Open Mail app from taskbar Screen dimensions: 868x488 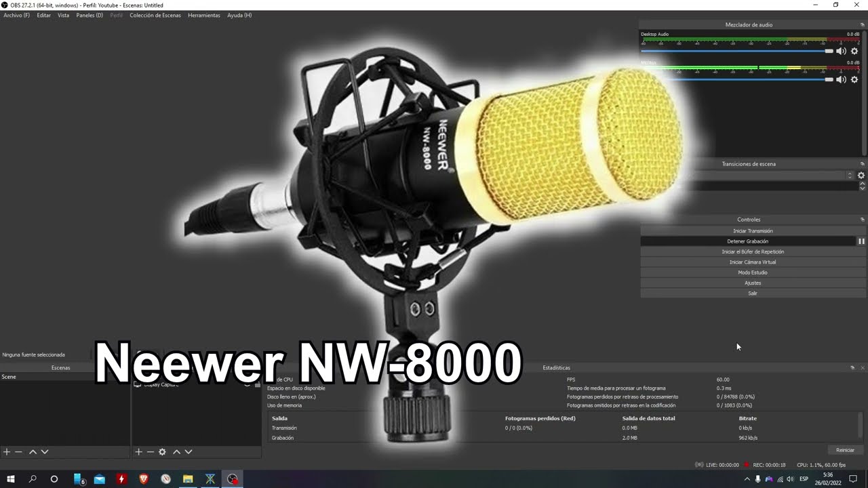point(100,479)
